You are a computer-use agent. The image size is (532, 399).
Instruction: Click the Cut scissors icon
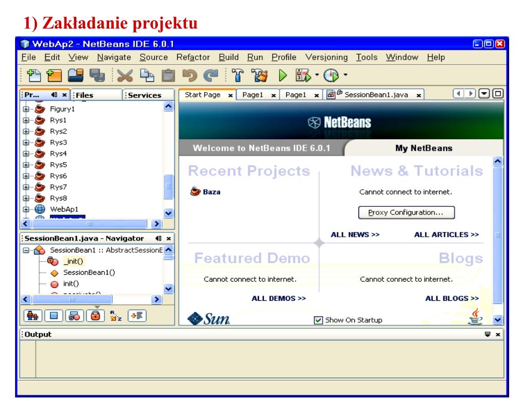125,75
